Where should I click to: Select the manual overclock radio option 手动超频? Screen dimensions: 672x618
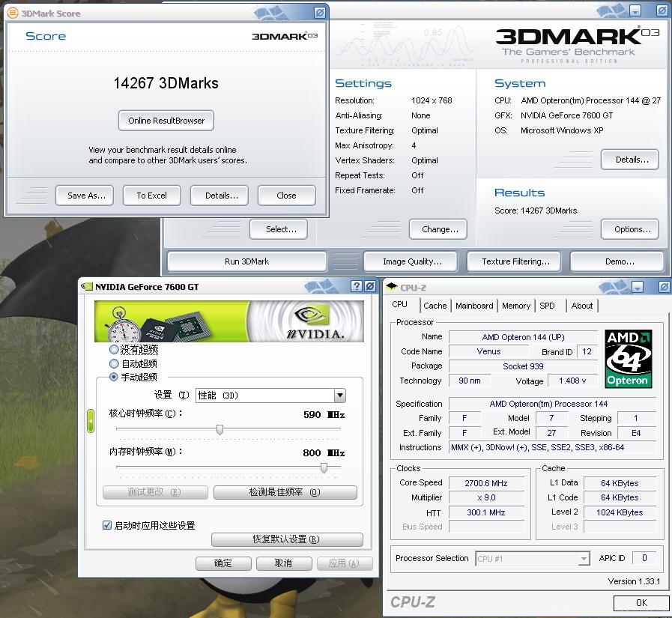pyautogui.click(x=114, y=377)
